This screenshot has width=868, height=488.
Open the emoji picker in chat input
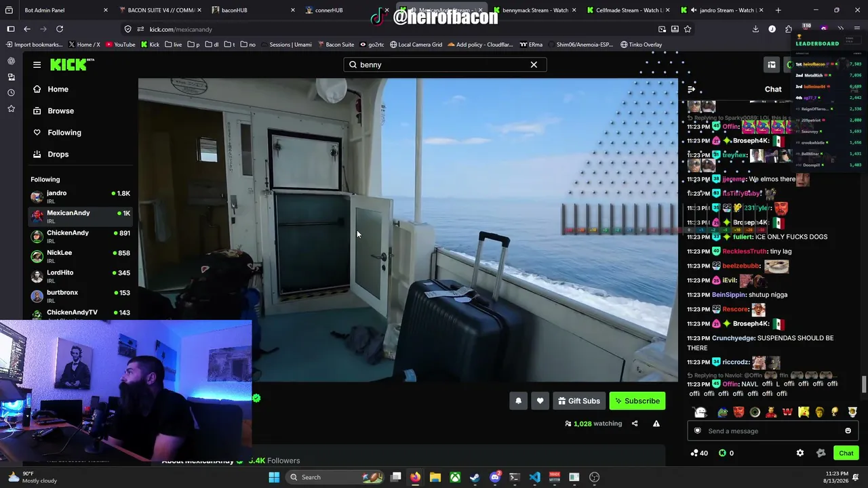coord(848,431)
